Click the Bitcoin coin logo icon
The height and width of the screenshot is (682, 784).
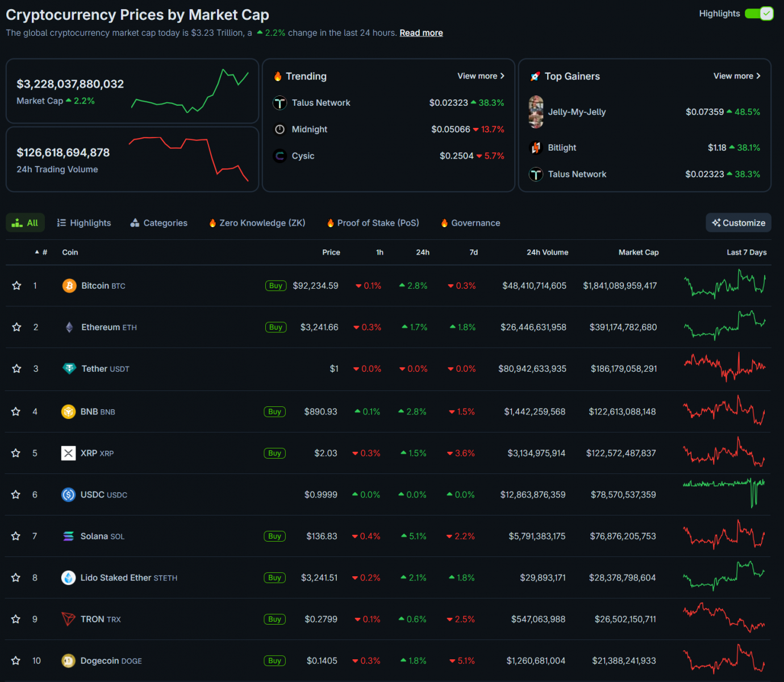coord(69,286)
